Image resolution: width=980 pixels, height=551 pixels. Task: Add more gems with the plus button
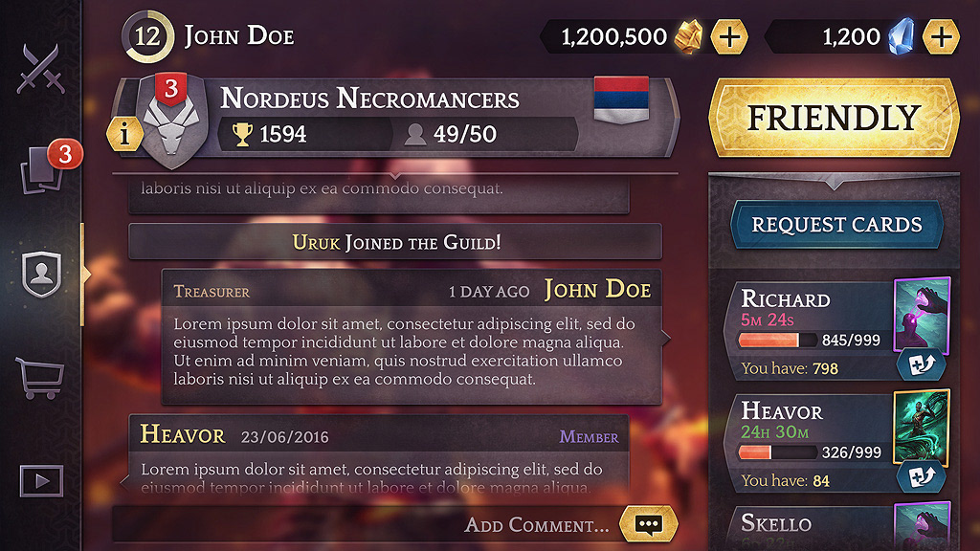pyautogui.click(x=942, y=37)
